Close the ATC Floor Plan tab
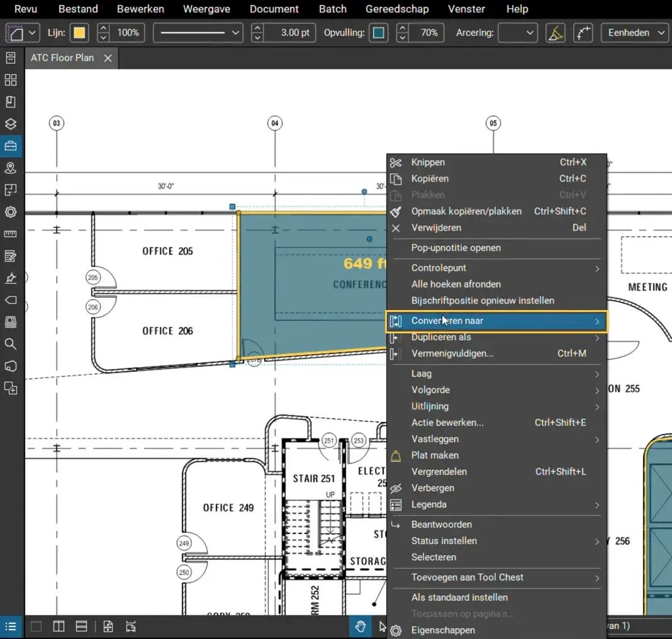 click(108, 58)
